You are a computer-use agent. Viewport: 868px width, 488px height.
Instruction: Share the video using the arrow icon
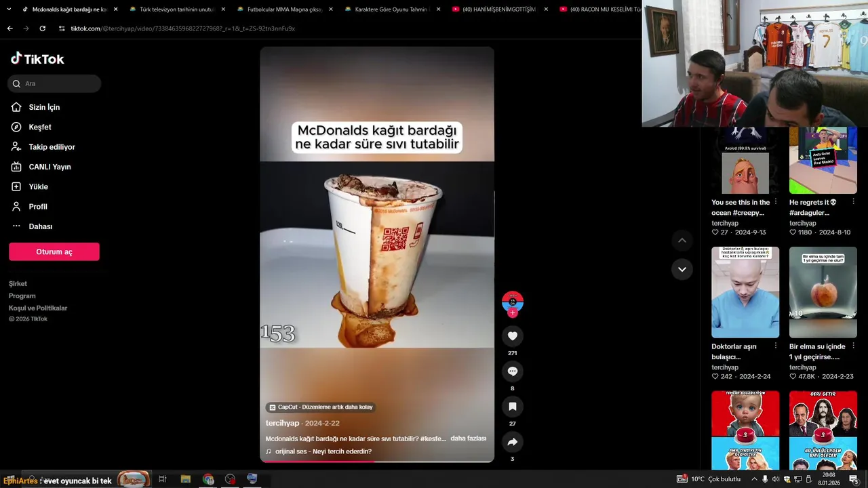(512, 441)
